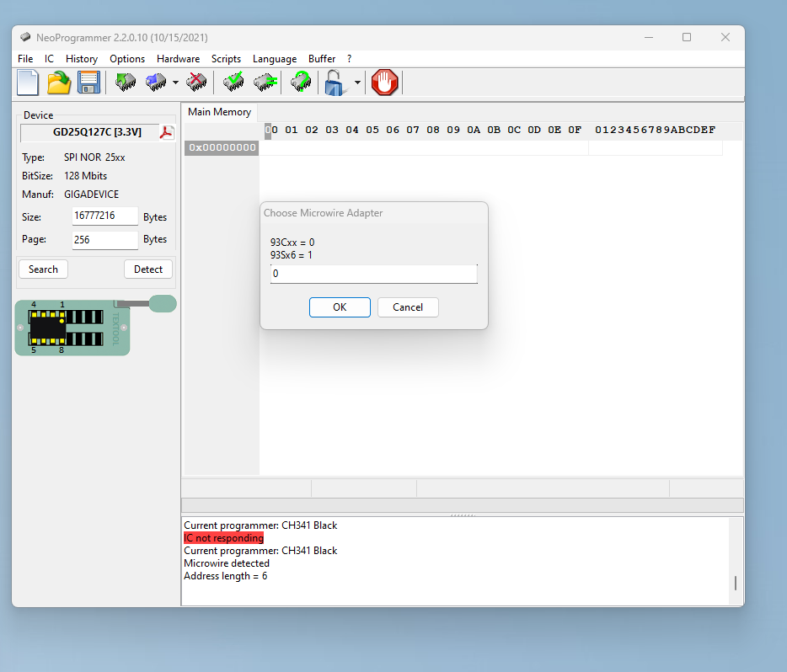
Task: Click the Microwire detected log line
Action: point(227,563)
